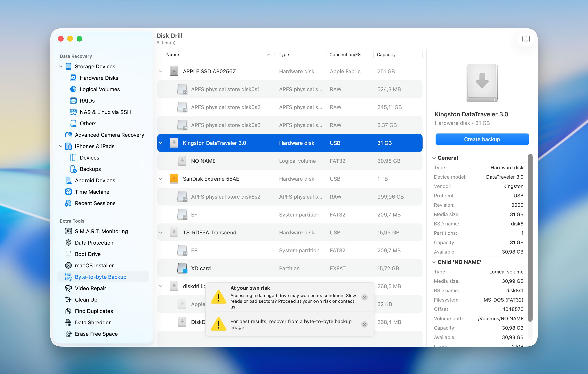The image size is (588, 374).
Task: Select APFS physical store disk6s2 row
Action: (x=290, y=197)
